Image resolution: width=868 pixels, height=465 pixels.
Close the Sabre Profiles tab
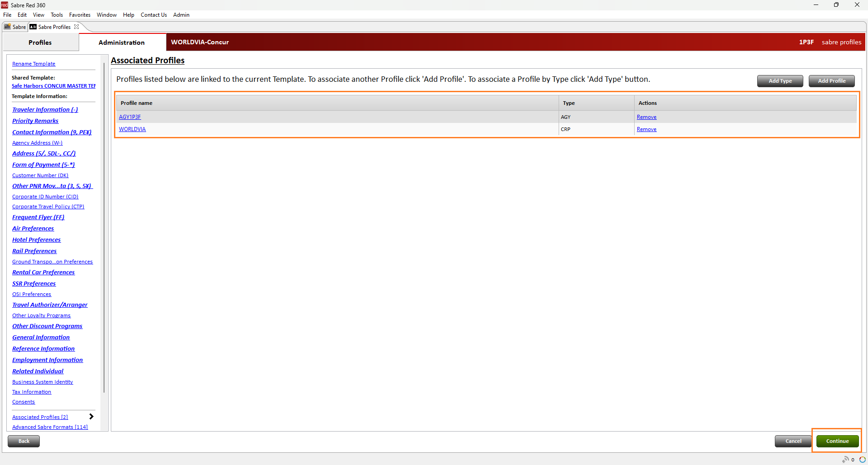[76, 27]
